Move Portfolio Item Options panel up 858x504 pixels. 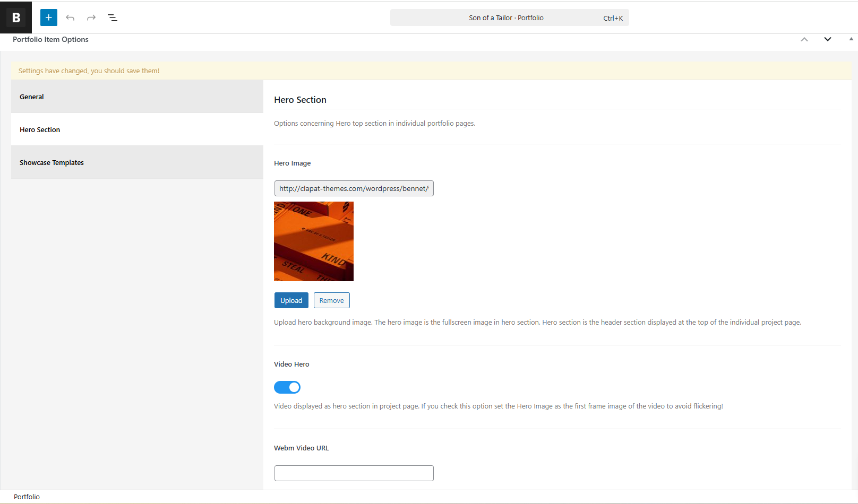(804, 39)
